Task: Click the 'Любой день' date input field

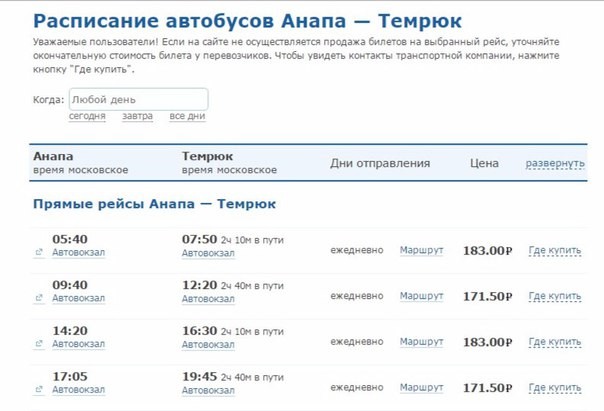Action: click(x=139, y=99)
